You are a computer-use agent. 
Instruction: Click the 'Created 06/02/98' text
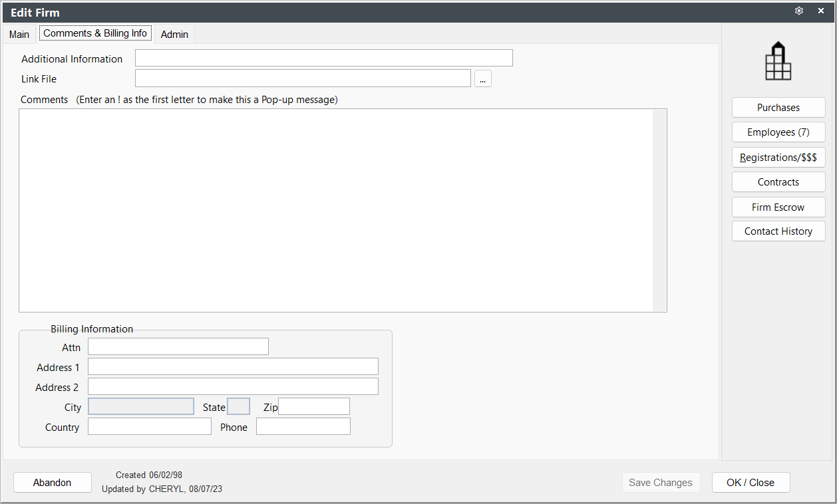point(149,475)
